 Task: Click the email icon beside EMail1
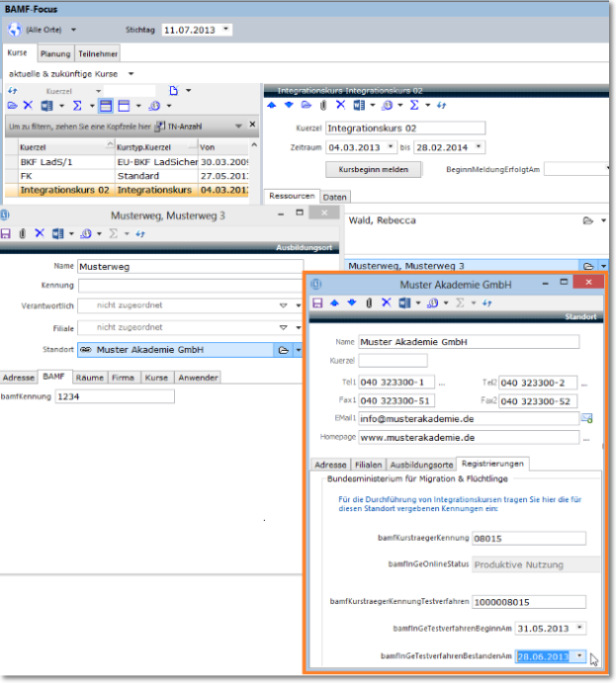[586, 418]
